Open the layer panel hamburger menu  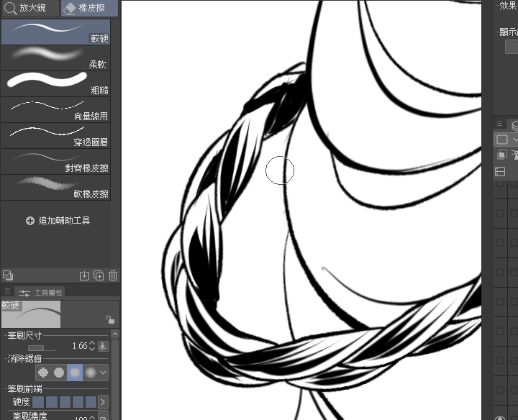499,124
